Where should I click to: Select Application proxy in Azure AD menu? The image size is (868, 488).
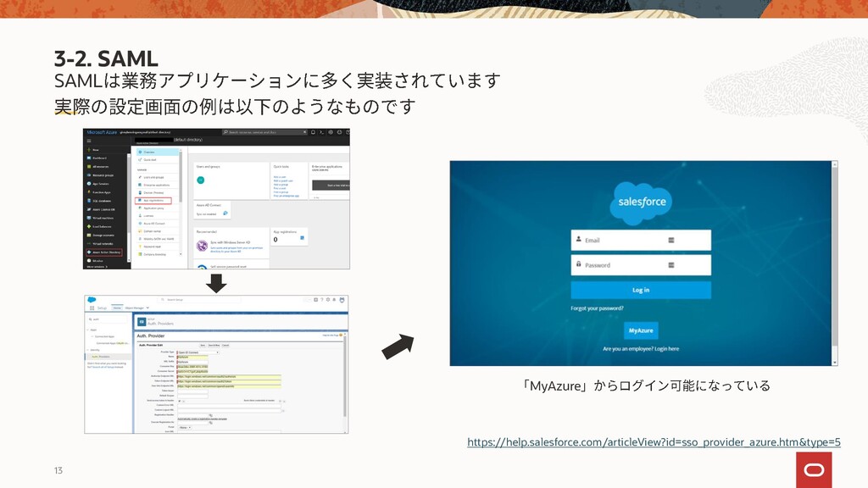pos(157,208)
